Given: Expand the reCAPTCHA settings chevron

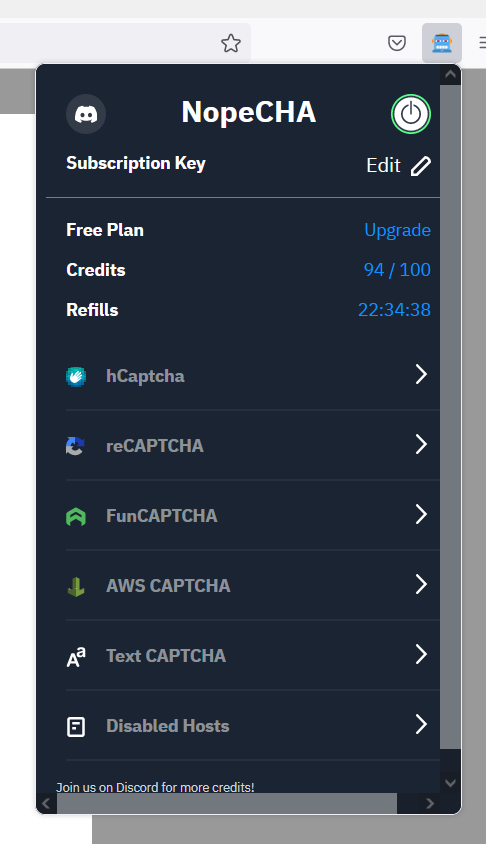Looking at the screenshot, I should click(421, 444).
